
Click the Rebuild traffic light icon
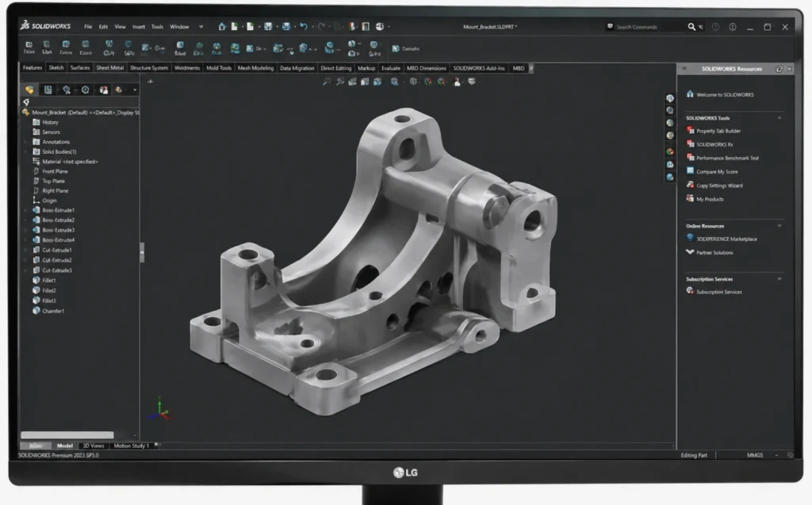pos(352,26)
